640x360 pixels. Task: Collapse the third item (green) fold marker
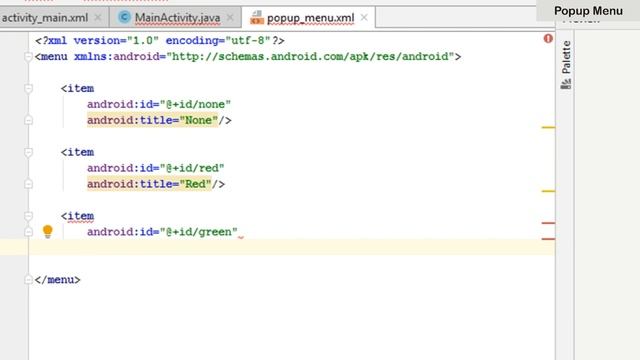tap(28, 216)
